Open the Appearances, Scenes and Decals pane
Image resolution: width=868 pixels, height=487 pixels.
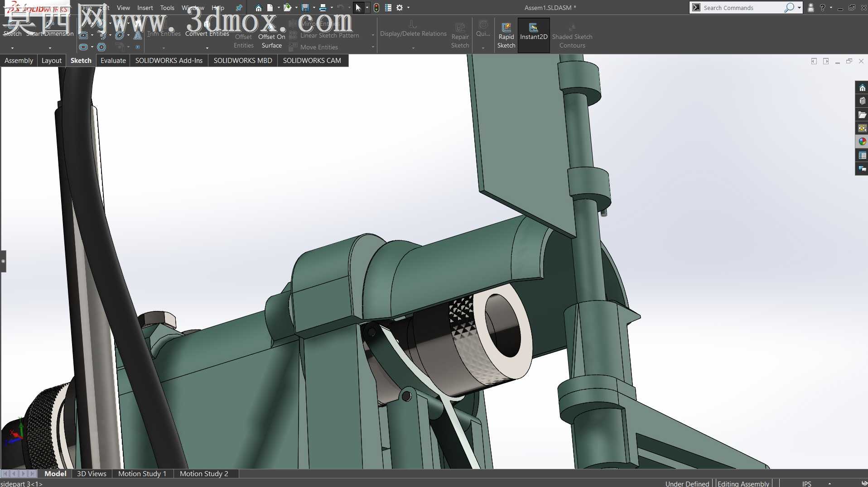[x=862, y=142]
